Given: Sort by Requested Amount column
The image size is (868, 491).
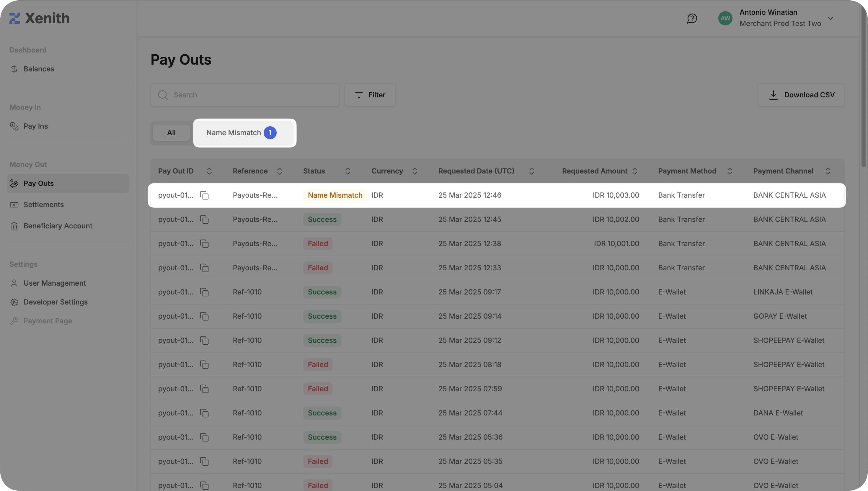Looking at the screenshot, I should [x=634, y=171].
